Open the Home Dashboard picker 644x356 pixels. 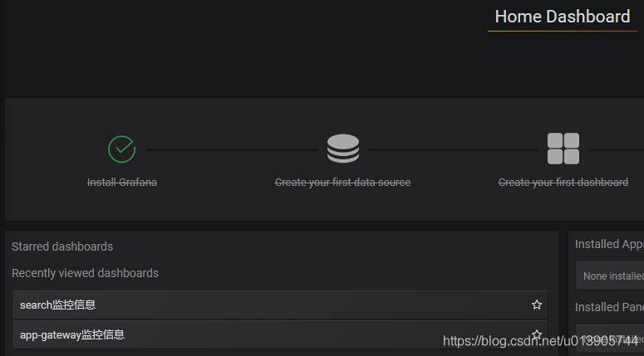tap(562, 17)
